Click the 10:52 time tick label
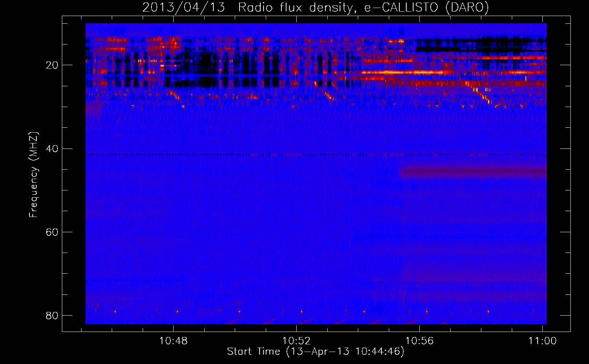589x364 pixels. 297,341
